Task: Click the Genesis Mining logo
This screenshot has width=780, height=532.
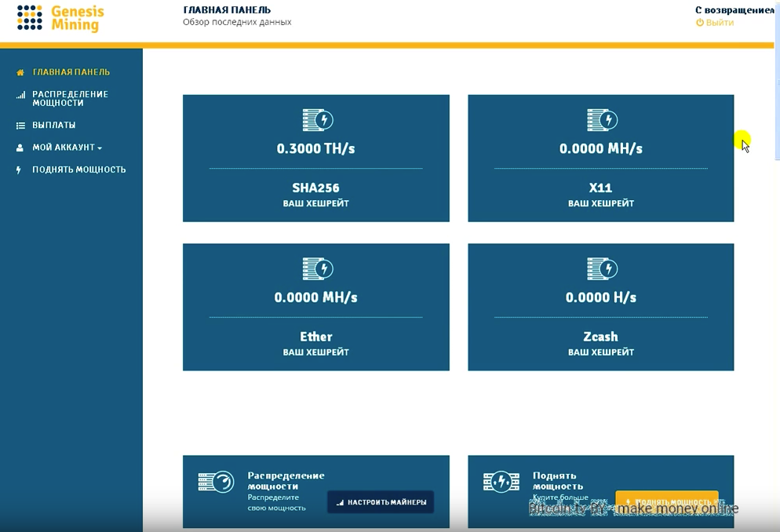Action: coord(60,18)
